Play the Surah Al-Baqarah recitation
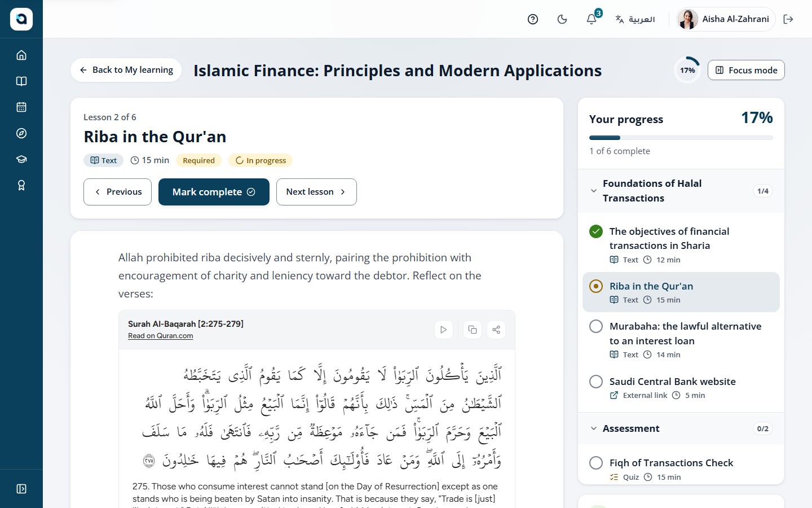The height and width of the screenshot is (508, 812). point(444,330)
